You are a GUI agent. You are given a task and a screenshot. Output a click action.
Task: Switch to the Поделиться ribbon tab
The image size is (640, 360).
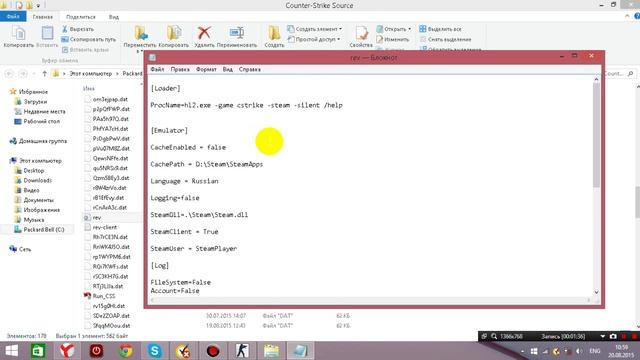pyautogui.click(x=81, y=17)
